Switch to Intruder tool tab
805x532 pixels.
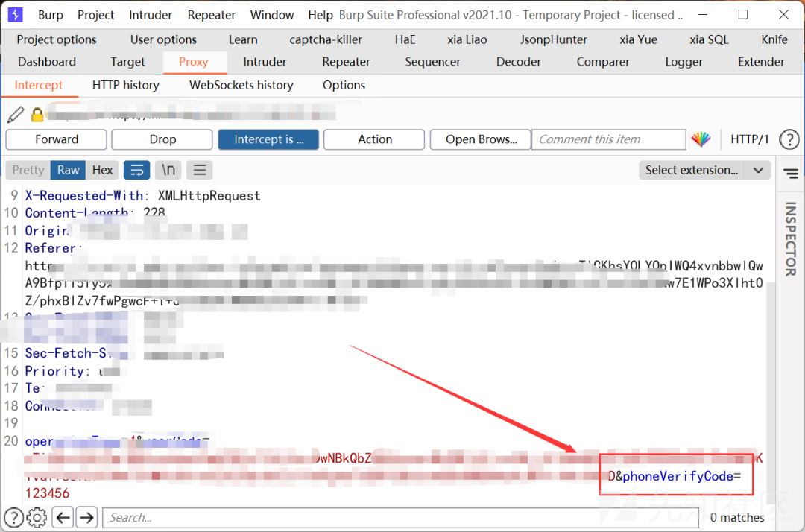[x=265, y=62]
